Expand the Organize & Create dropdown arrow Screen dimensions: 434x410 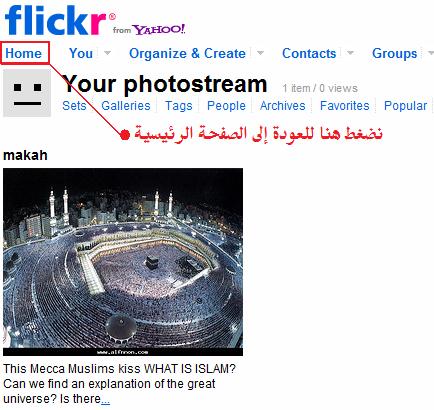click(261, 53)
